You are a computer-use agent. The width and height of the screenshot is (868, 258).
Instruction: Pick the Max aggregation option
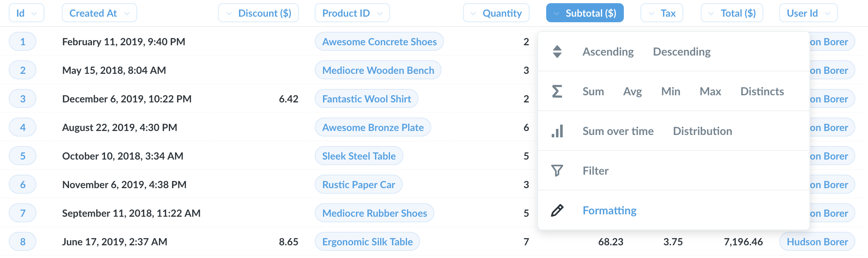coord(710,91)
